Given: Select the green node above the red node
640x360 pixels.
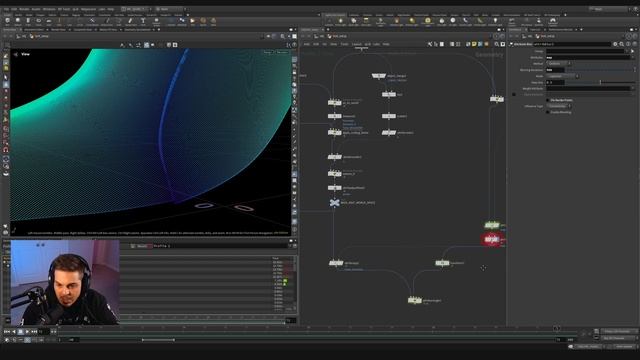Looking at the screenshot, I should click(x=492, y=225).
